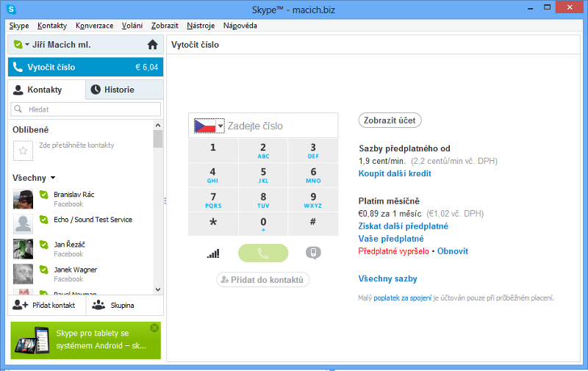Close the Android tablet advertisement banner
The height and width of the screenshot is (371, 588).
(154, 328)
